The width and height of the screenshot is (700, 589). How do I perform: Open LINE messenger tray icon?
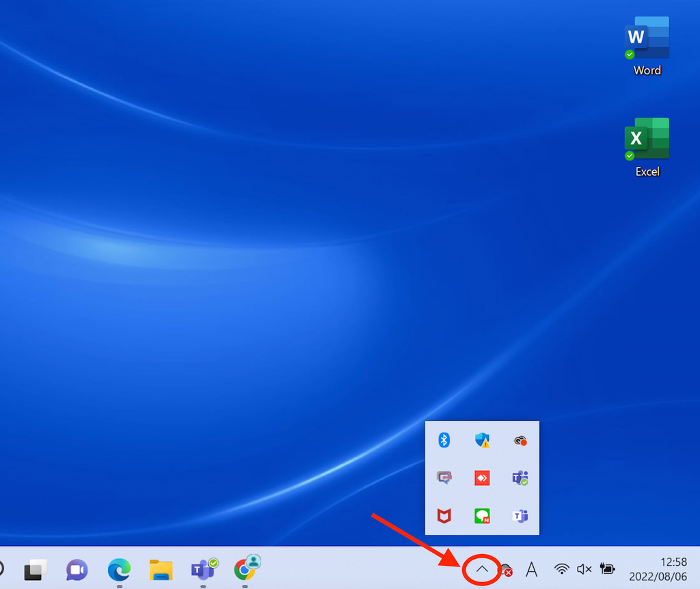[482, 516]
